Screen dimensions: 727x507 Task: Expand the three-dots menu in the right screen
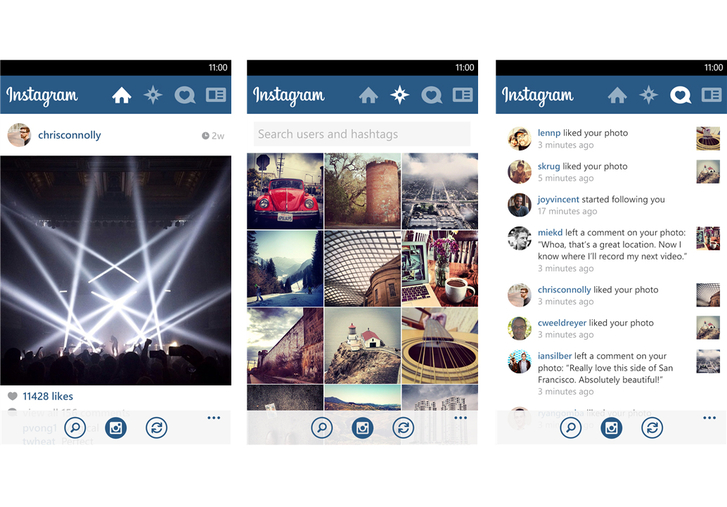click(709, 418)
